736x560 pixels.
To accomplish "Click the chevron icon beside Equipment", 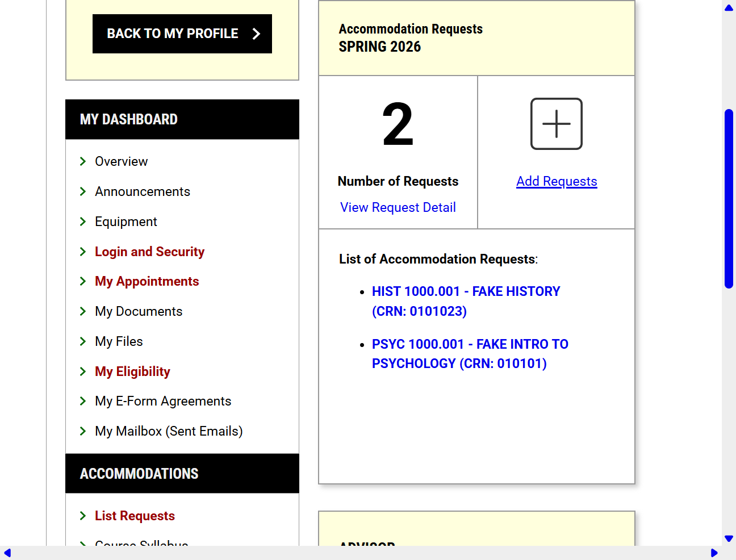I will (x=83, y=222).
